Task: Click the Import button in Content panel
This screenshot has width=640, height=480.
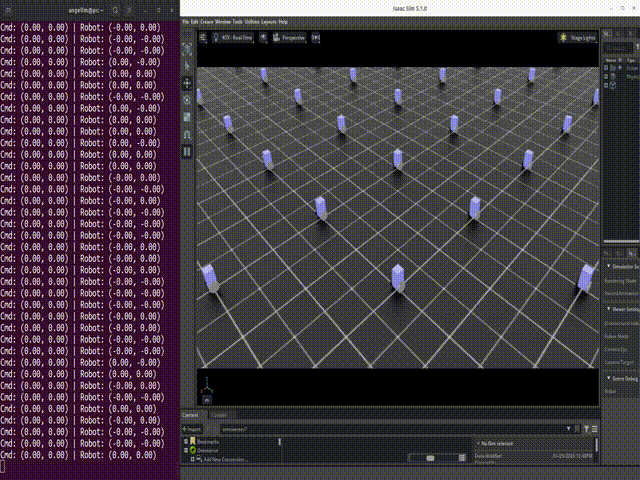Action: coord(192,428)
